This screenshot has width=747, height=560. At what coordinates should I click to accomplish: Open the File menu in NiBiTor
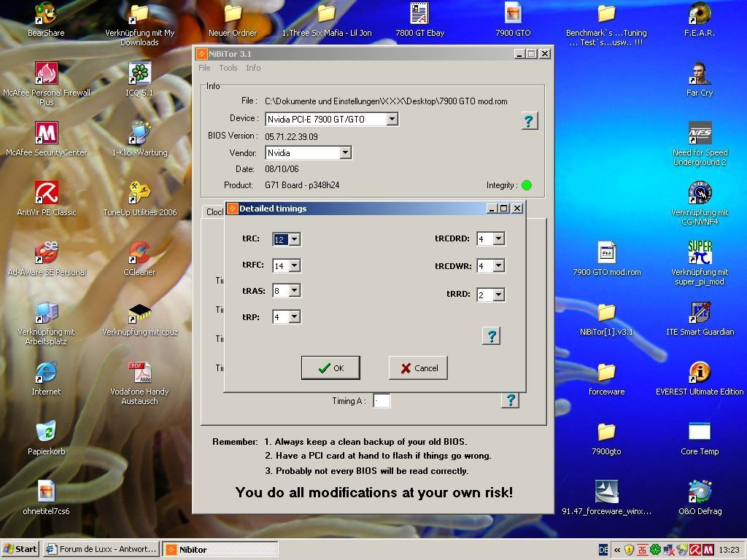(204, 68)
